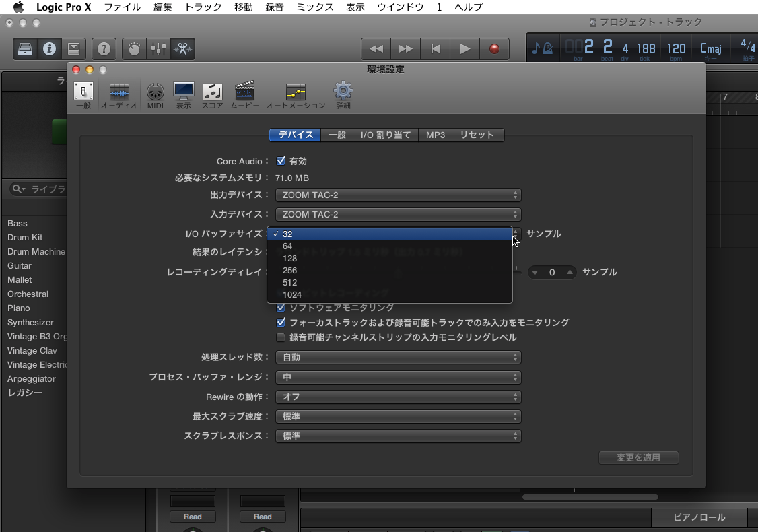Toggle フォーカストラック input monitoring checkbox
The height and width of the screenshot is (532, 758).
point(281,322)
